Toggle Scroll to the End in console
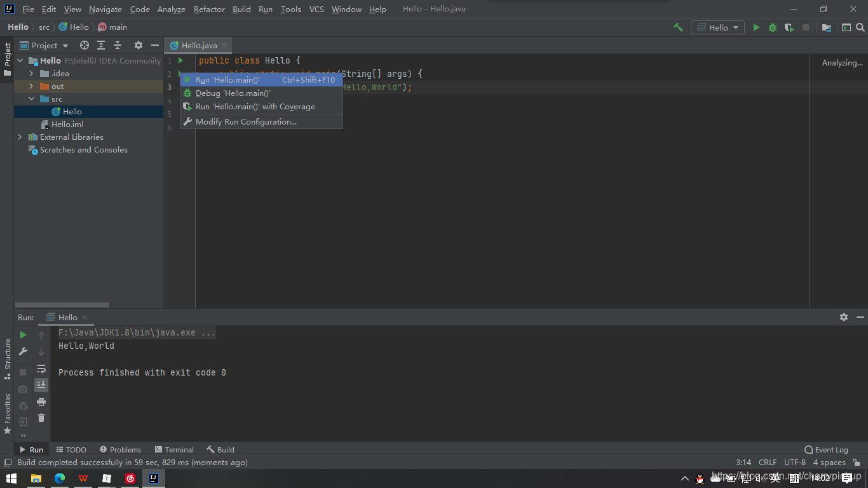868x488 pixels. (41, 385)
